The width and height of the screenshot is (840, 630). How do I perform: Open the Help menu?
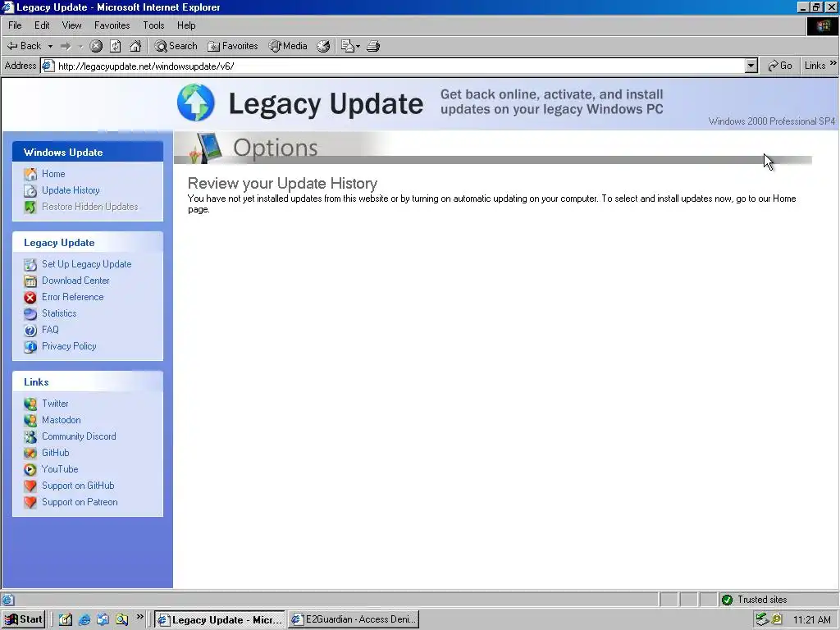tap(186, 25)
